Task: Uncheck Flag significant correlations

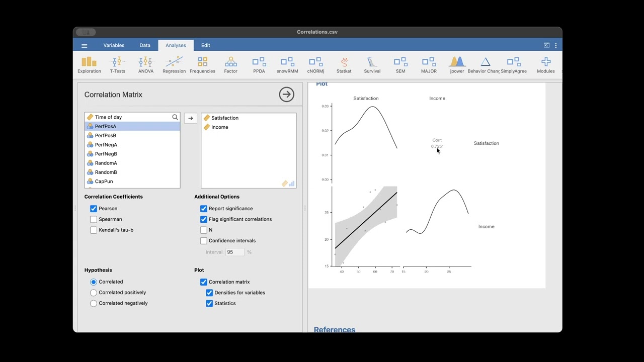Action: coord(204,219)
